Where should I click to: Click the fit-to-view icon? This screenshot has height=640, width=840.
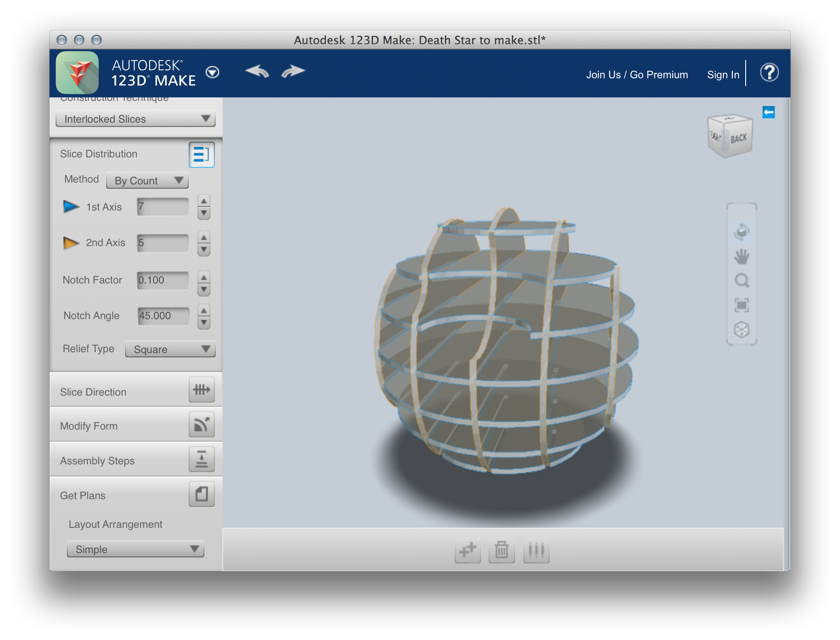pos(741,305)
